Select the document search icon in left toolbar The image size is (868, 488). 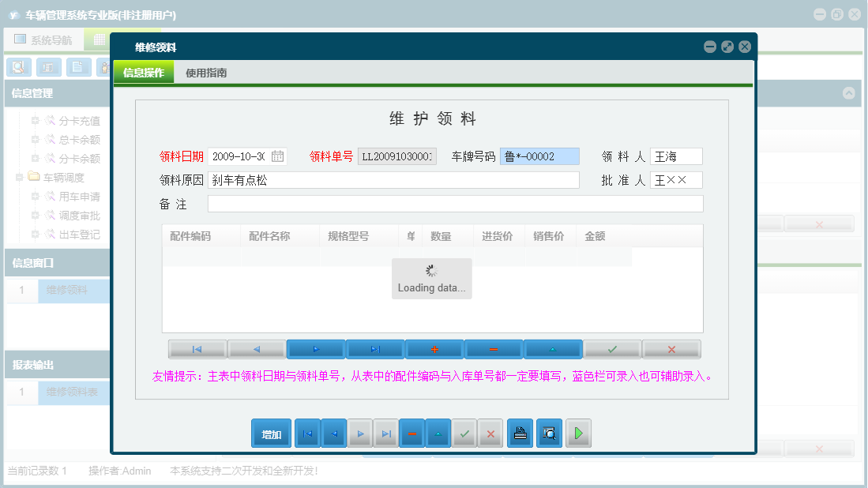tap(18, 67)
